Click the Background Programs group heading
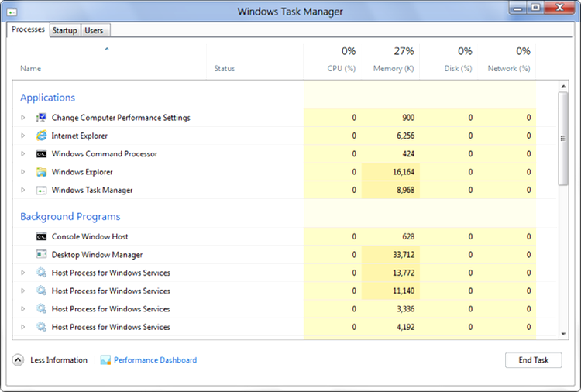 [x=70, y=216]
